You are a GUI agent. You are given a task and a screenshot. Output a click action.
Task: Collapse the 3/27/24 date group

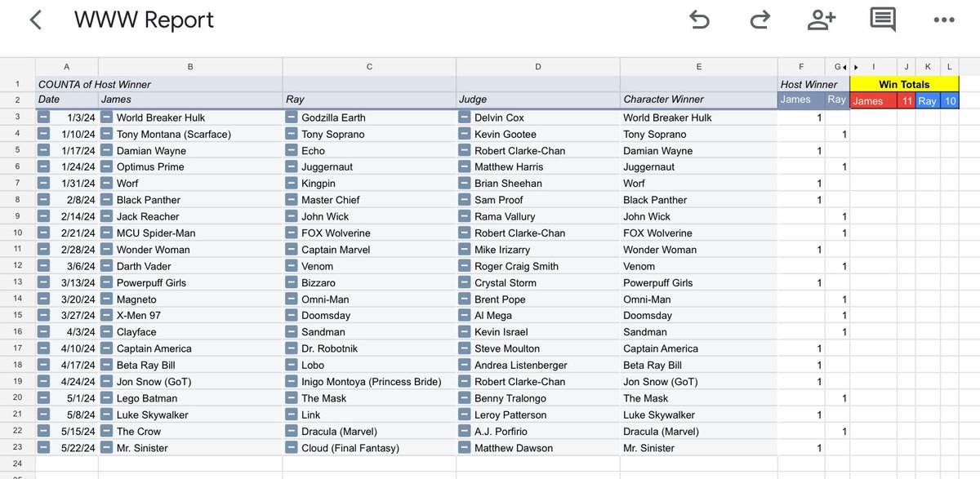pos(44,316)
